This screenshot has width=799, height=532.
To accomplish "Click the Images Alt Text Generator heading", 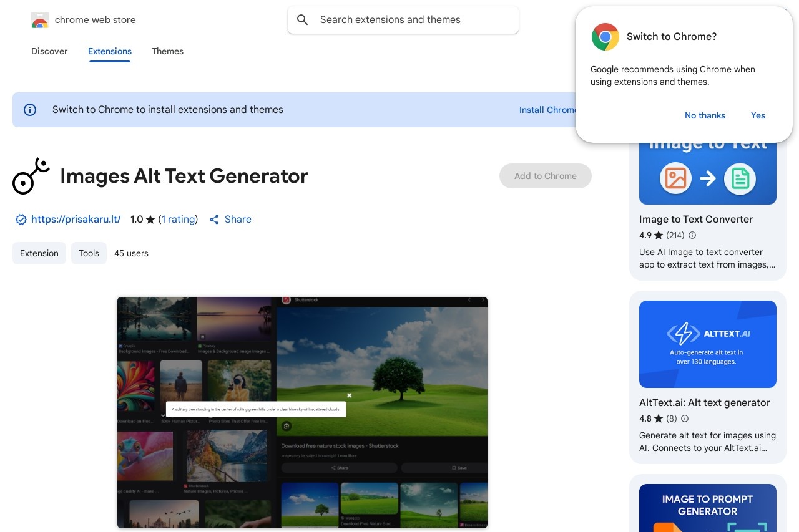I will [x=184, y=176].
